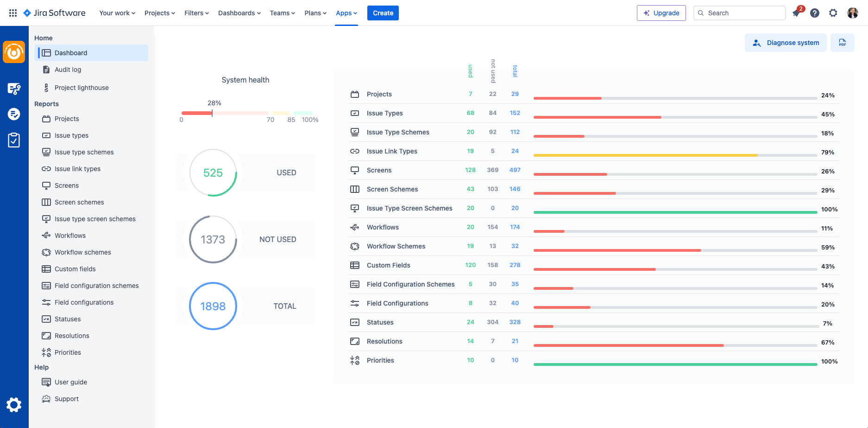Click the Upgrade button
Screen dimensions: 868x428
click(661, 13)
